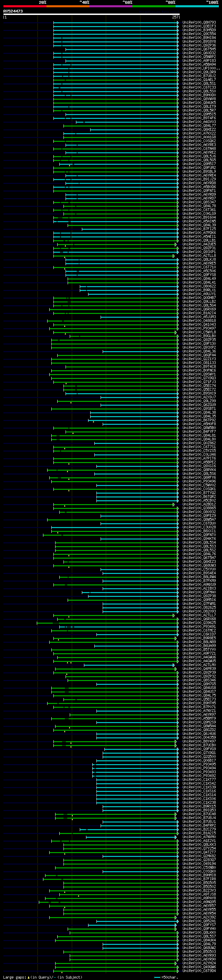This screenshot has width=222, height=980.
Task: Click the cyan ~100% identity legend bar
Action: coord(197,6)
